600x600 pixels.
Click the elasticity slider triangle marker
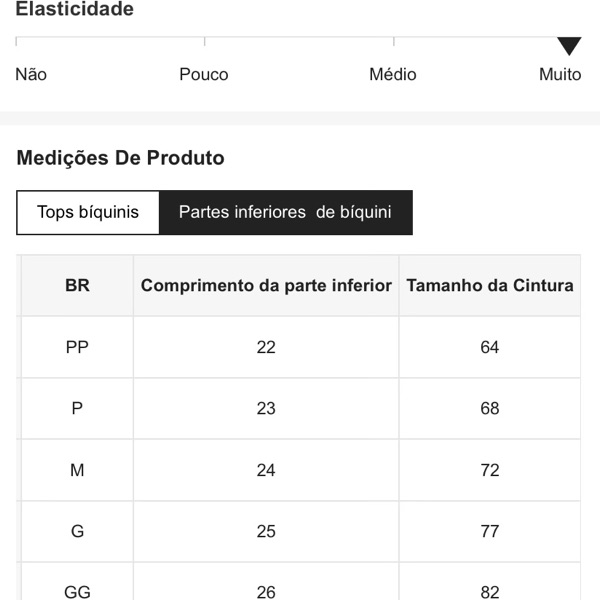click(x=569, y=46)
